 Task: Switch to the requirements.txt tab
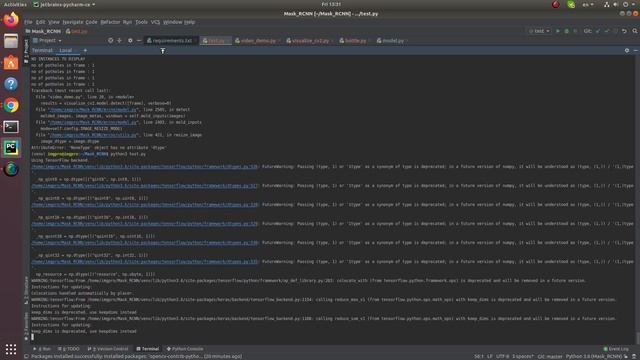coord(170,40)
